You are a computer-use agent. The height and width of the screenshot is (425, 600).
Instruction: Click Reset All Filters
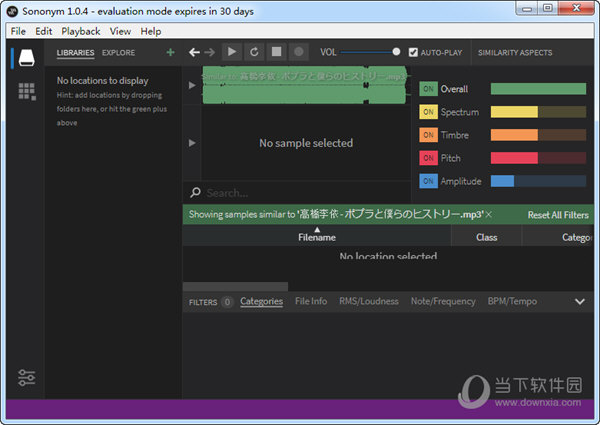(558, 215)
